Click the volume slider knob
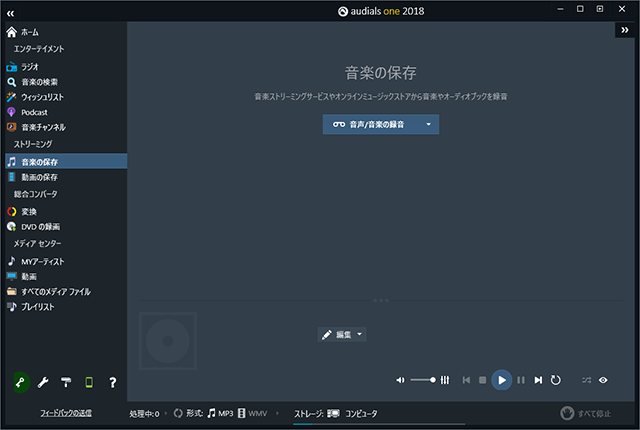640x430 pixels. [x=433, y=380]
